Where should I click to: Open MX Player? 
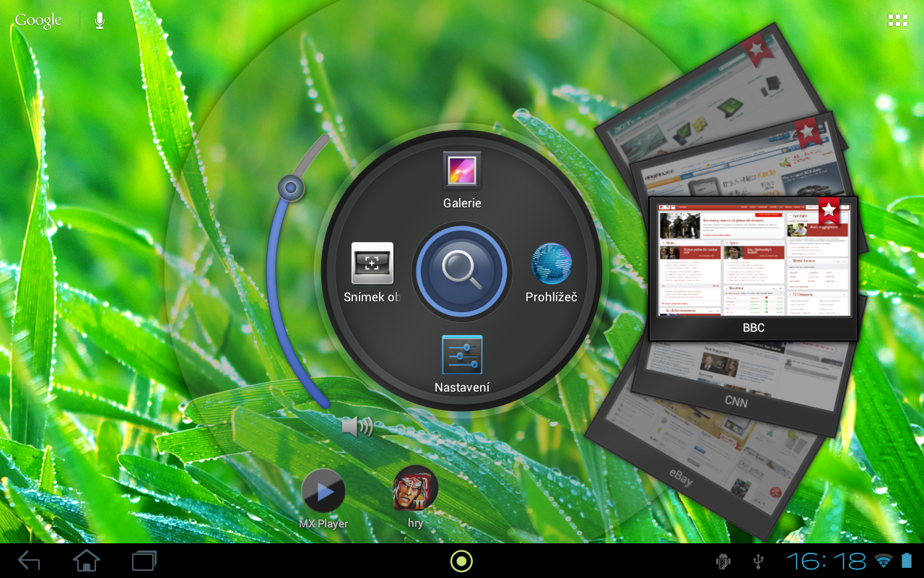coord(323,491)
